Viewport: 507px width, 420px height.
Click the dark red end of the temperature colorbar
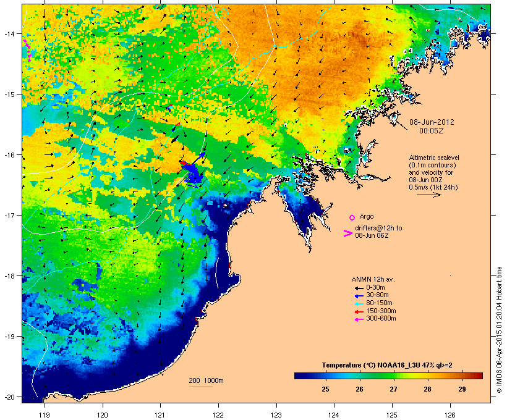click(479, 376)
